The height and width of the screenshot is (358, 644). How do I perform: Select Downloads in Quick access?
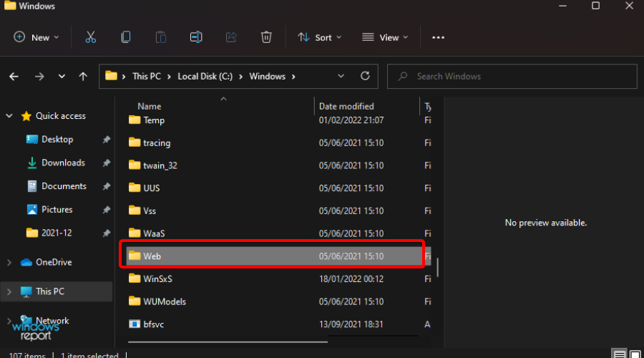point(63,163)
